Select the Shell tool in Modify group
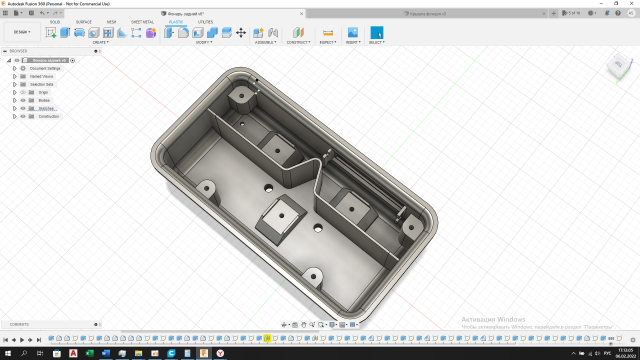 click(198, 33)
